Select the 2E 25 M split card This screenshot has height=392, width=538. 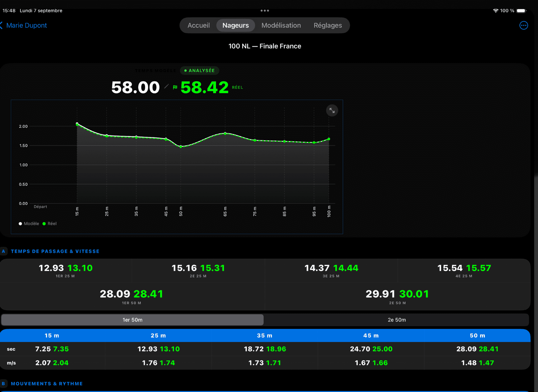pyautogui.click(x=198, y=271)
